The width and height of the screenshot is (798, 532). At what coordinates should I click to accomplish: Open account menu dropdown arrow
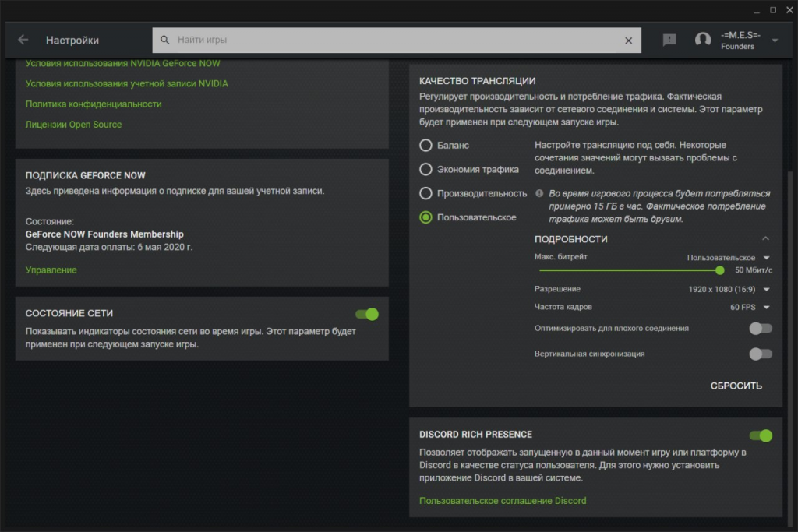[x=775, y=41]
